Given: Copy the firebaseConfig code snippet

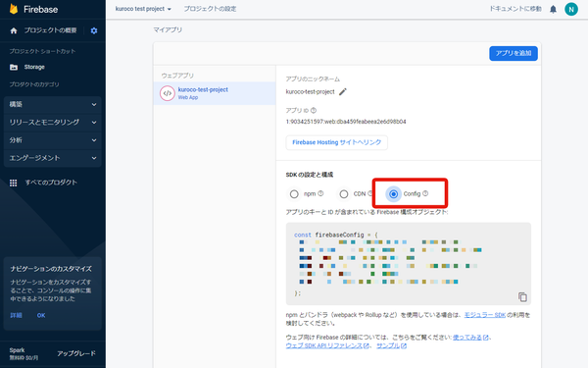Looking at the screenshot, I should 522,296.
